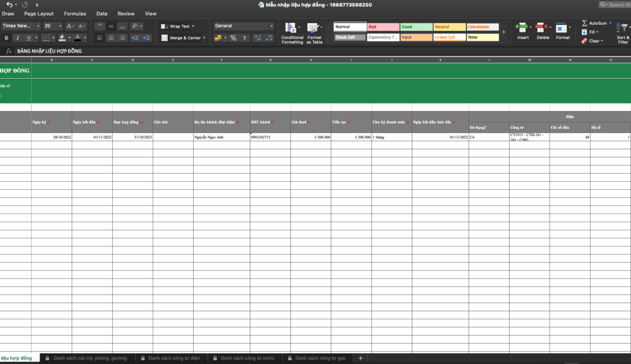Click the Wrap Text button
The height and width of the screenshot is (364, 631).
[x=176, y=26]
